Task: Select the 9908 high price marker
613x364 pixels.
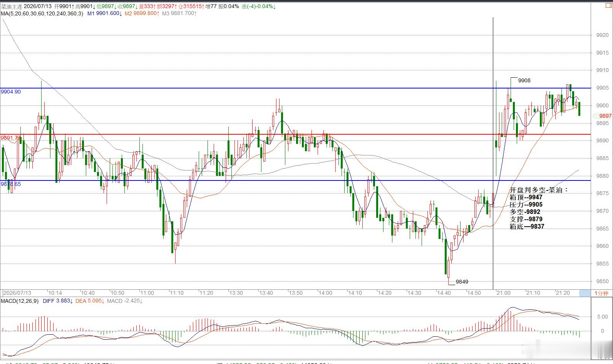Action: (x=524, y=80)
